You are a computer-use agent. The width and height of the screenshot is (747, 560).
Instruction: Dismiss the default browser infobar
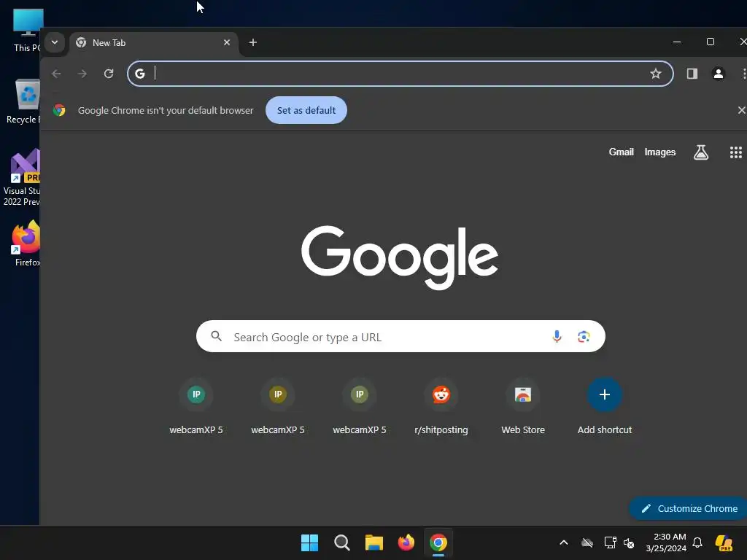tap(741, 110)
